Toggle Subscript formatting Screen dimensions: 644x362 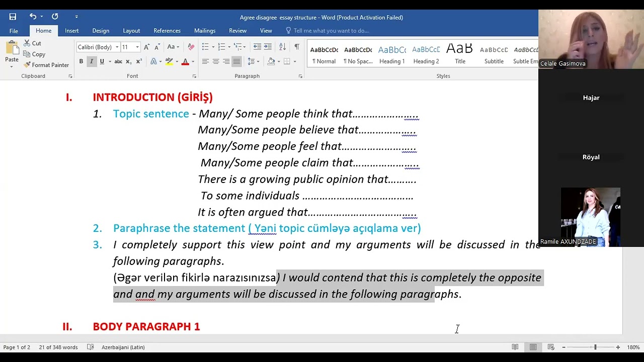click(128, 61)
